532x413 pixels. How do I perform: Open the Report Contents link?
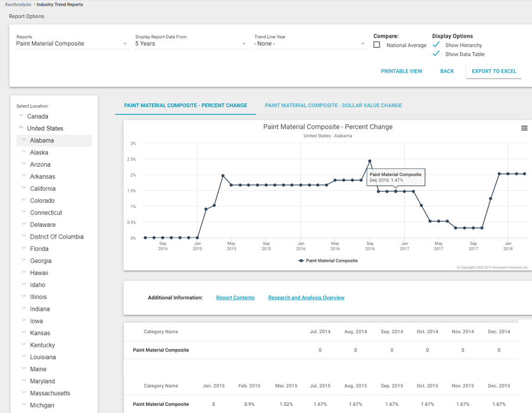pyautogui.click(x=235, y=298)
